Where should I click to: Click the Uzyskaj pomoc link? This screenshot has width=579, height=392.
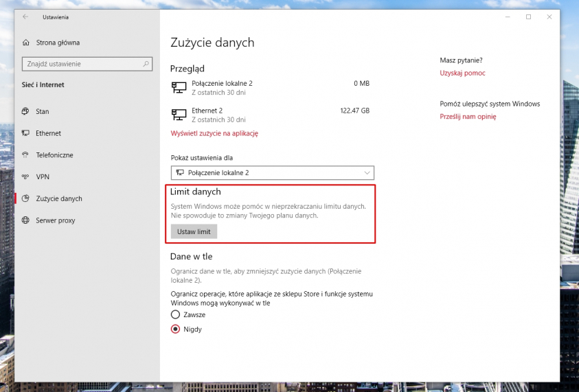coord(462,73)
